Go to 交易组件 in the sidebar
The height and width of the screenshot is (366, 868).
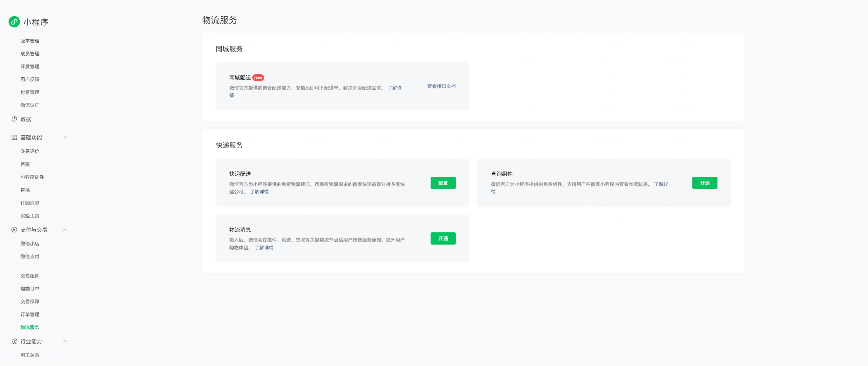(x=30, y=276)
